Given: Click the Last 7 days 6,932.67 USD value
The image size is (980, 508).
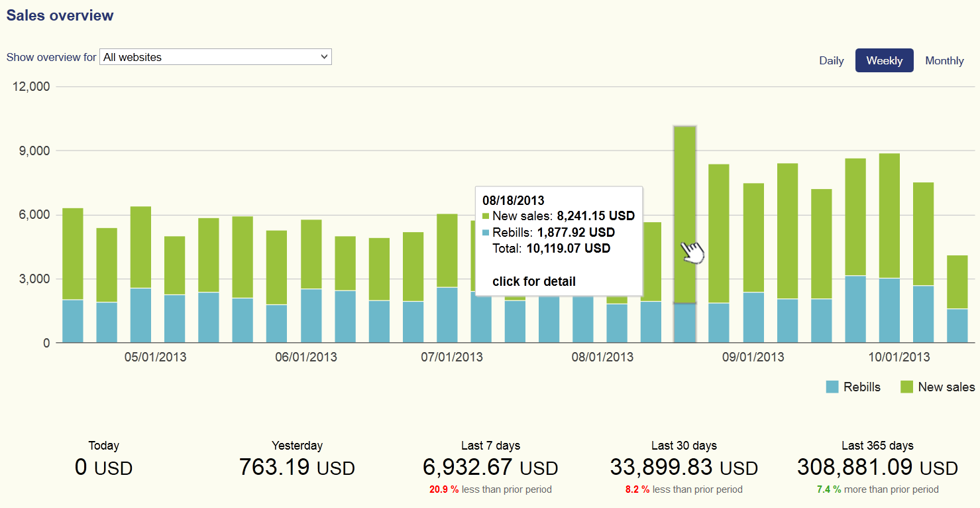Looking at the screenshot, I should coord(490,468).
